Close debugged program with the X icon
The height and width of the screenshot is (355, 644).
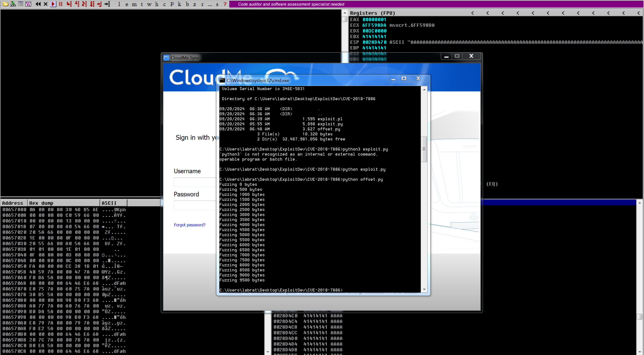tap(46, 4)
